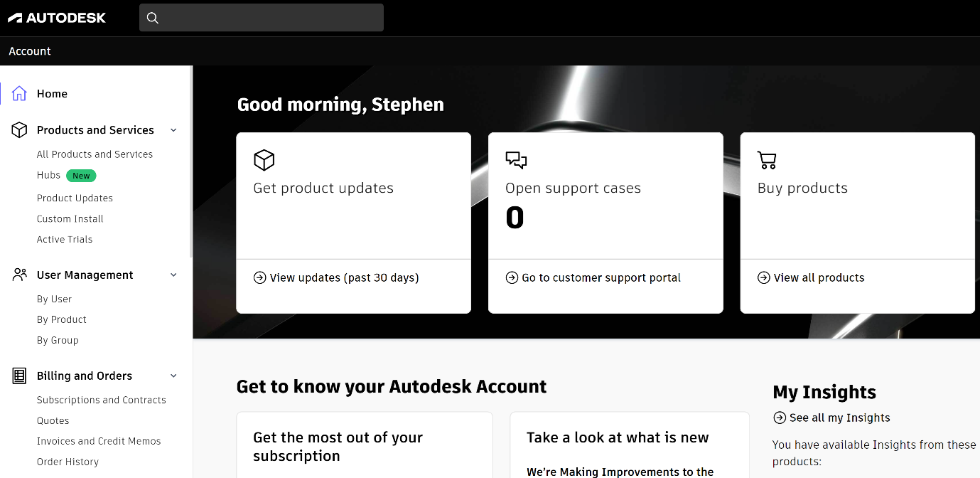Click the Products and Services cube icon

click(x=19, y=129)
